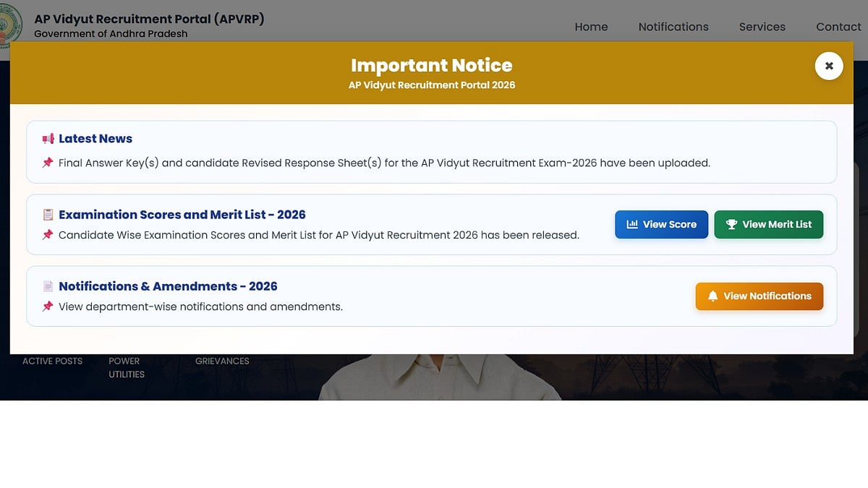868x488 pixels.
Task: Click the person photo banner behind popup
Action: coord(440,377)
